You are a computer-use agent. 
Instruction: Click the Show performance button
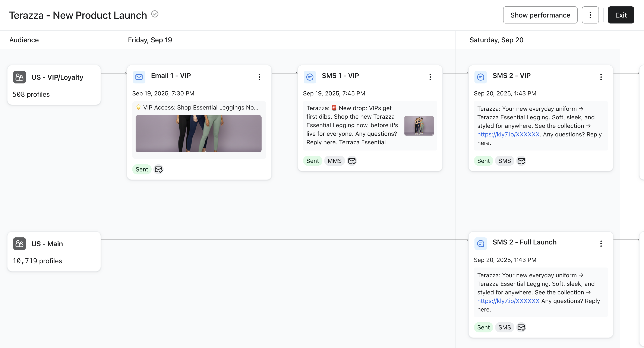coord(540,15)
